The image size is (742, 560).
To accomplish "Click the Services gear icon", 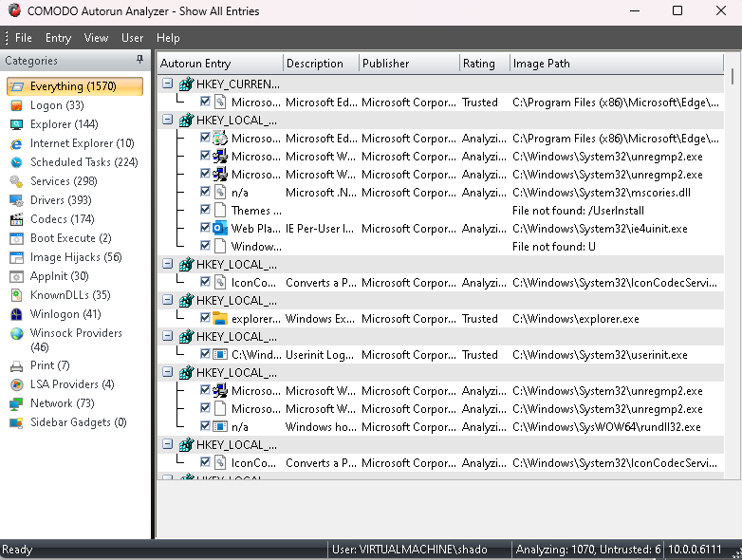I will point(16,181).
